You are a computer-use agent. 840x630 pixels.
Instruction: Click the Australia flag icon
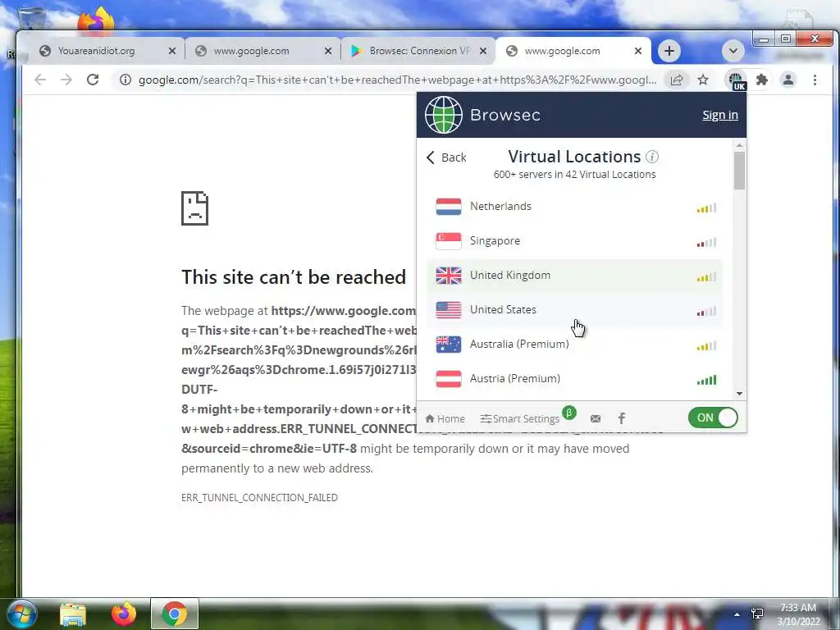click(449, 344)
